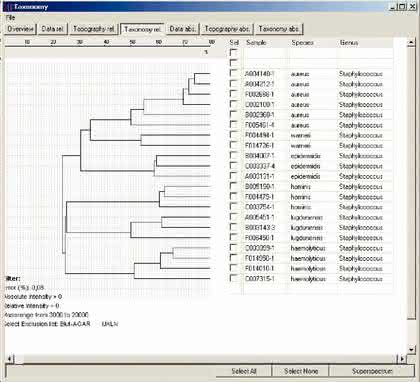420x382 pixels.
Task: Click the Select All button
Action: point(244,371)
